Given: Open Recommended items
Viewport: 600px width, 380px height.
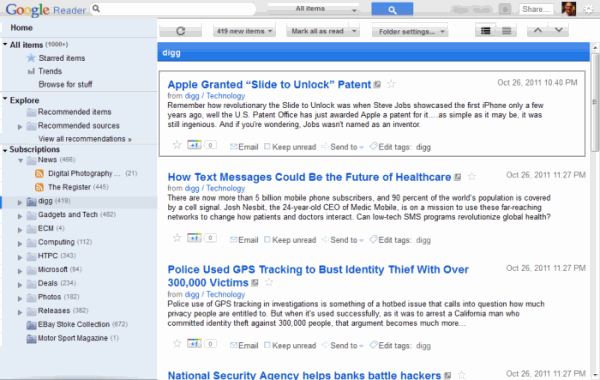Looking at the screenshot, I should 74,112.
